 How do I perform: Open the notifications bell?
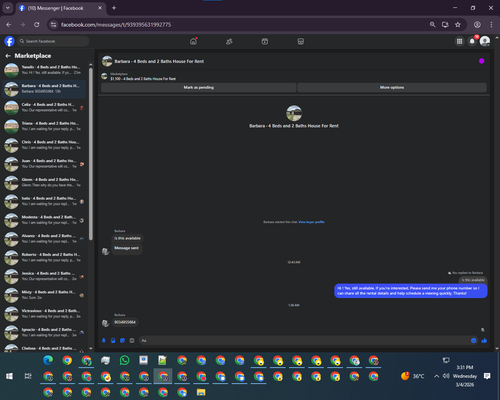(472, 41)
